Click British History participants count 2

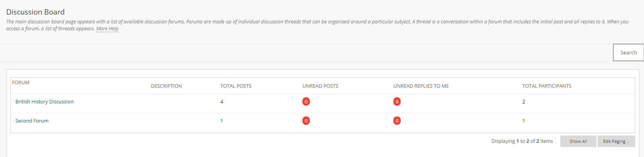point(523,101)
